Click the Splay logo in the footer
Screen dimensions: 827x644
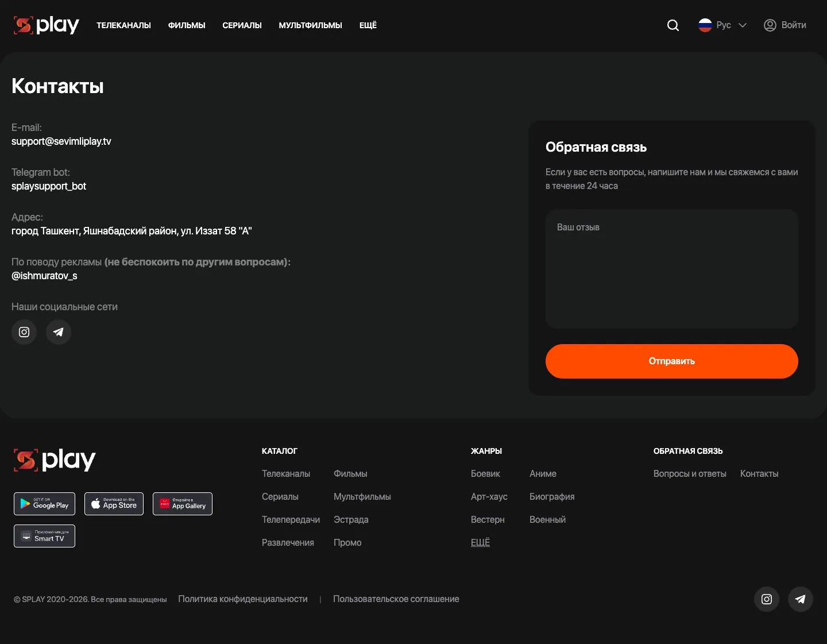(x=55, y=460)
